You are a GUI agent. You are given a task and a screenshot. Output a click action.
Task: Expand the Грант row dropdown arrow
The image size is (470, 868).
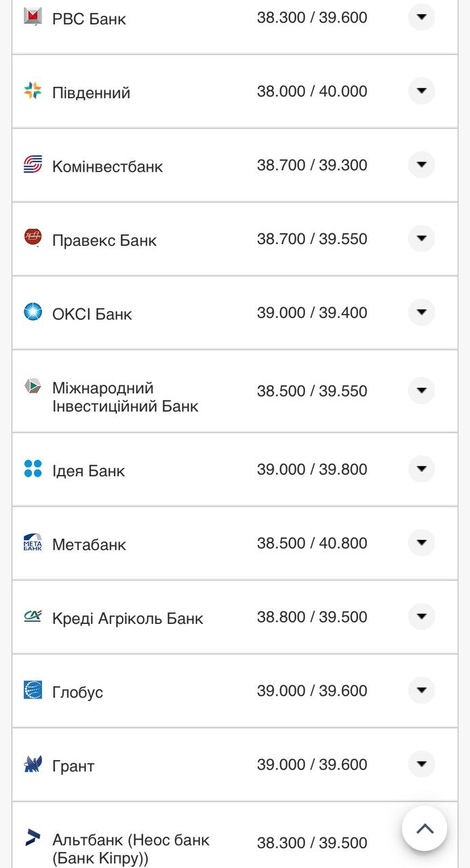point(421,764)
